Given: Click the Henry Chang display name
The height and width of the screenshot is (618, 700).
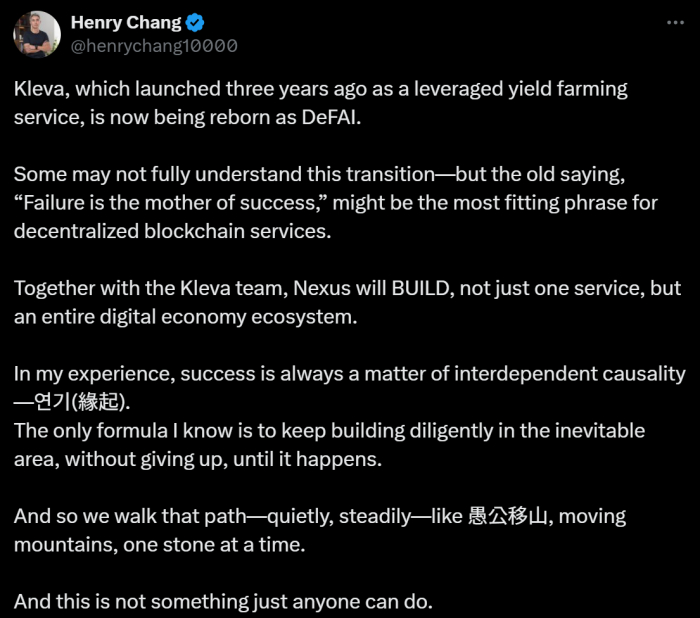Looking at the screenshot, I should 126,22.
